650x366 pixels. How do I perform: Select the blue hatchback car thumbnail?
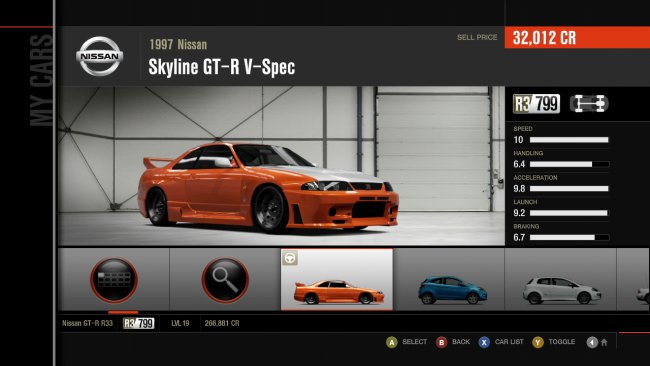449,279
